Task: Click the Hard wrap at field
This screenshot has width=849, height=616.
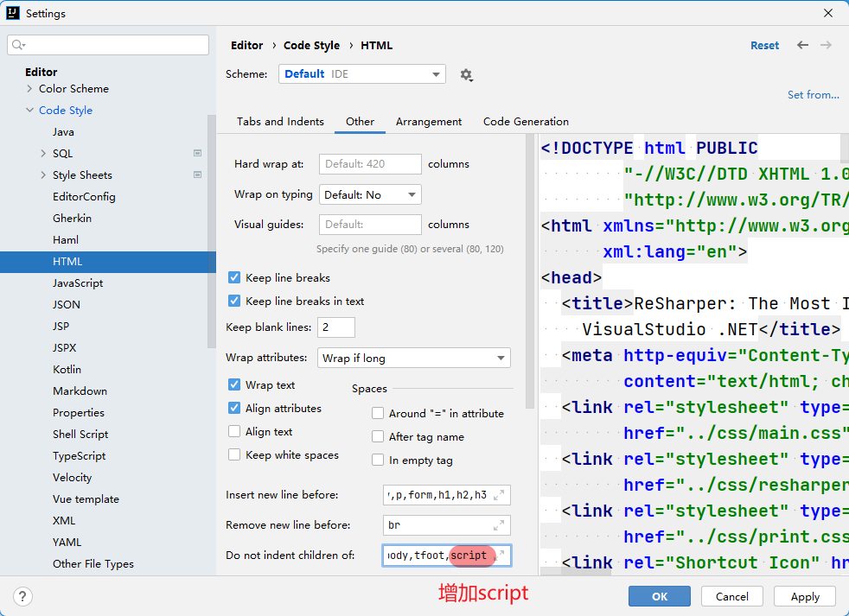Action: (x=370, y=164)
